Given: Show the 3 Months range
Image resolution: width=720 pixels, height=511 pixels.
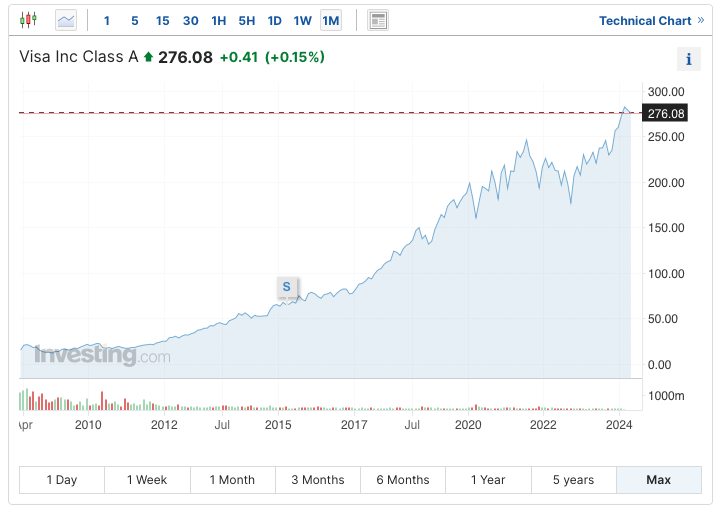Looking at the screenshot, I should pos(318,480).
